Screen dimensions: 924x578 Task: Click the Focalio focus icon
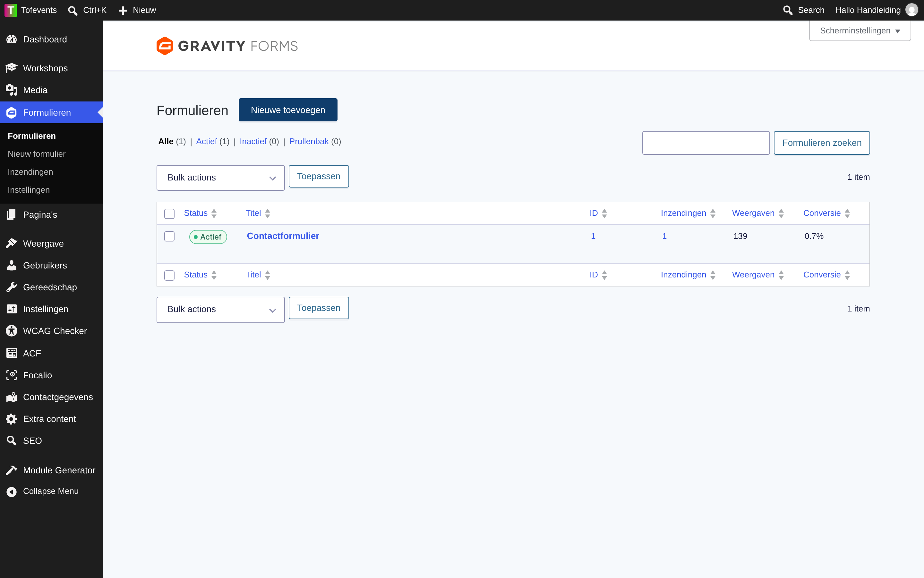coord(12,375)
